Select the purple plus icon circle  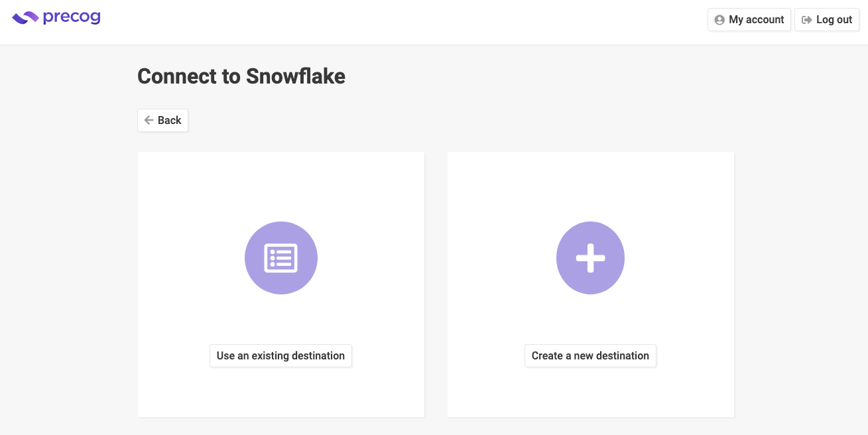(x=590, y=258)
